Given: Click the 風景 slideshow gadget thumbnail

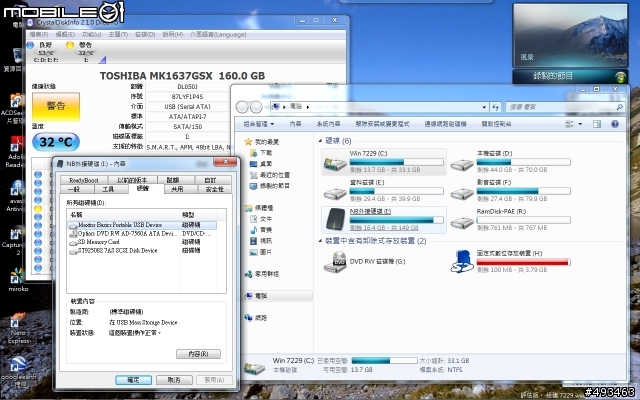Looking at the screenshot, I should coord(570,35).
